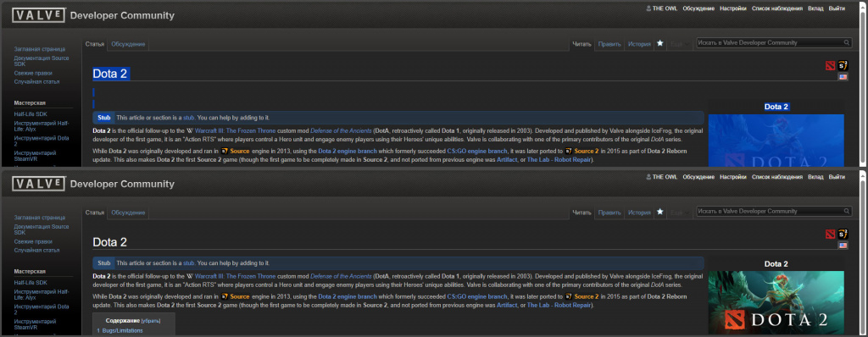This screenshot has height=337, width=868.
Task: Select the Править tab in the upper copy
Action: [609, 44]
